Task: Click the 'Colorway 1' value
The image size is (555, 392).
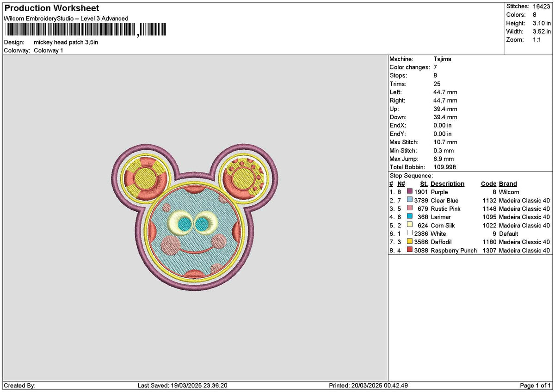Action: [x=49, y=50]
